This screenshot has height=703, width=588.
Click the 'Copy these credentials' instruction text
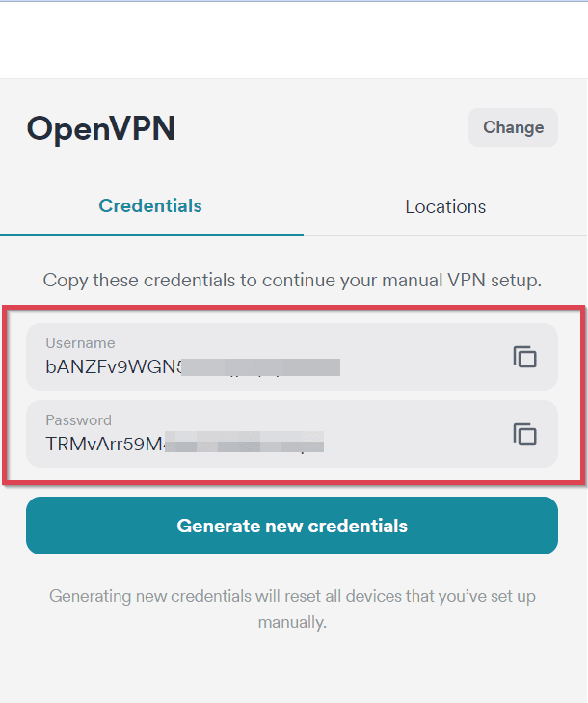(292, 281)
